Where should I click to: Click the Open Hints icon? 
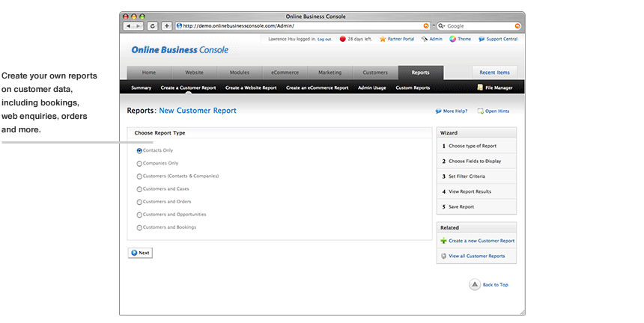click(x=481, y=111)
